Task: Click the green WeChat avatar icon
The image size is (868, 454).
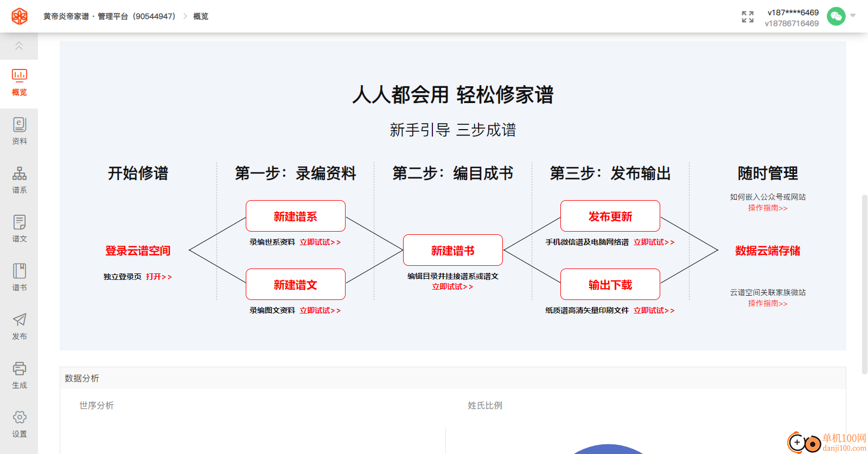Action: click(x=836, y=16)
